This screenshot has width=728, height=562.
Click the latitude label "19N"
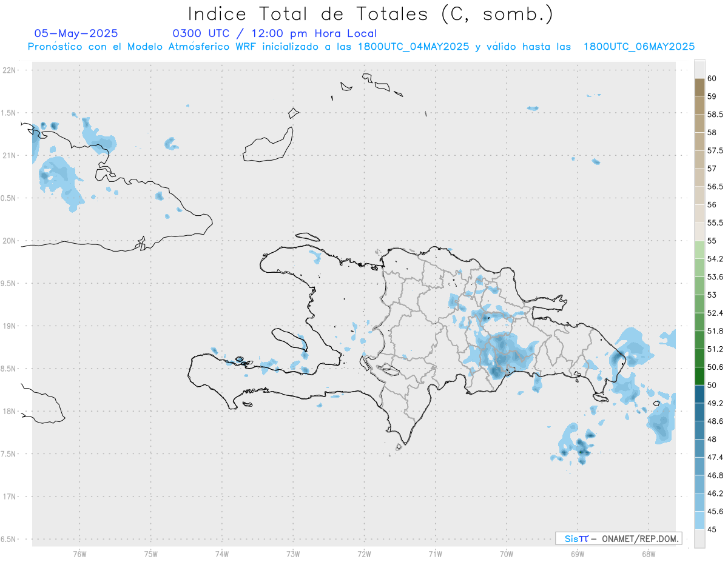(x=9, y=326)
